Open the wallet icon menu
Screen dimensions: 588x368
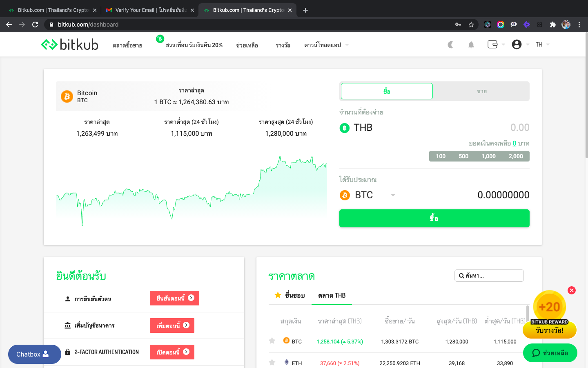[x=492, y=44]
